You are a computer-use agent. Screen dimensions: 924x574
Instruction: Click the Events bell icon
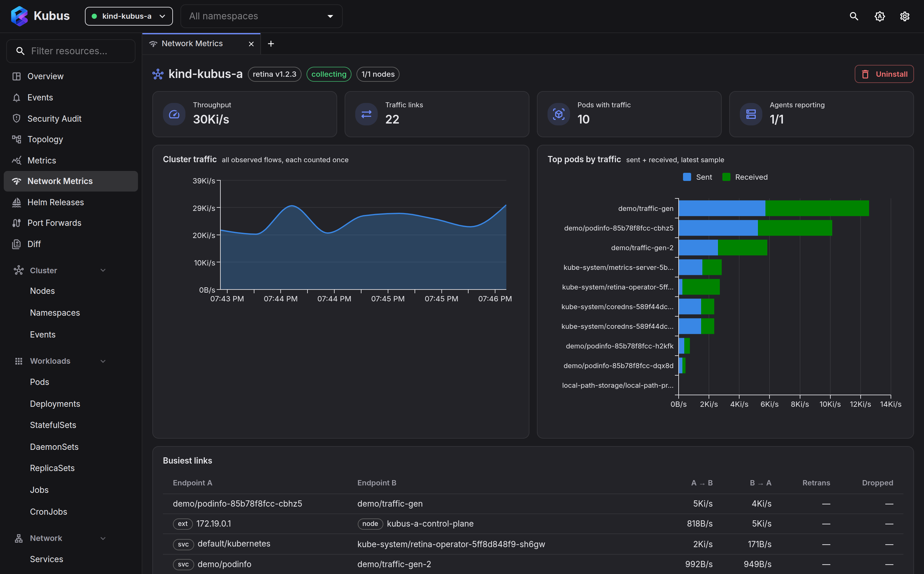click(16, 98)
